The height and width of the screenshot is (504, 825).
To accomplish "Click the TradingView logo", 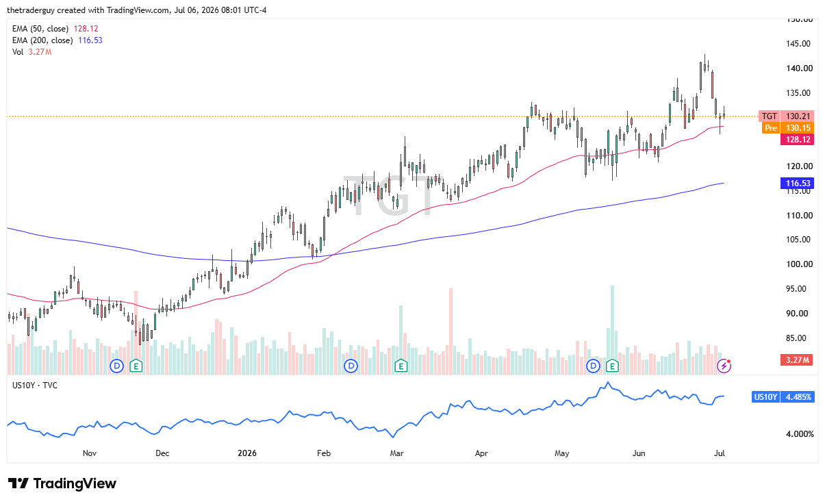I will click(x=62, y=483).
